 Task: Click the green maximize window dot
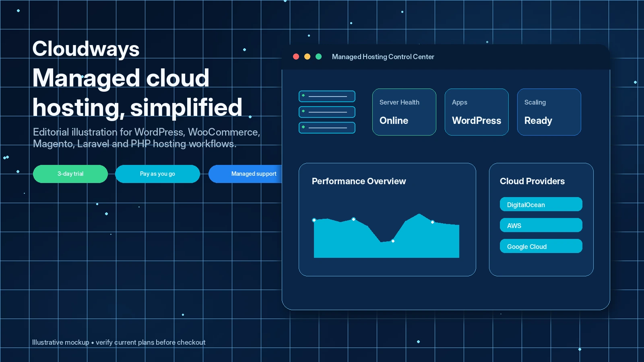[318, 57]
